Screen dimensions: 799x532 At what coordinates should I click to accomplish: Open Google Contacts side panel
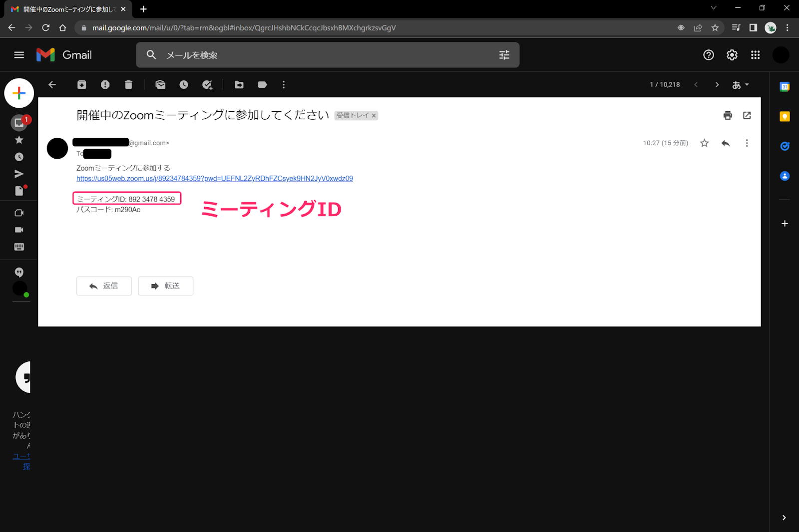pyautogui.click(x=785, y=176)
